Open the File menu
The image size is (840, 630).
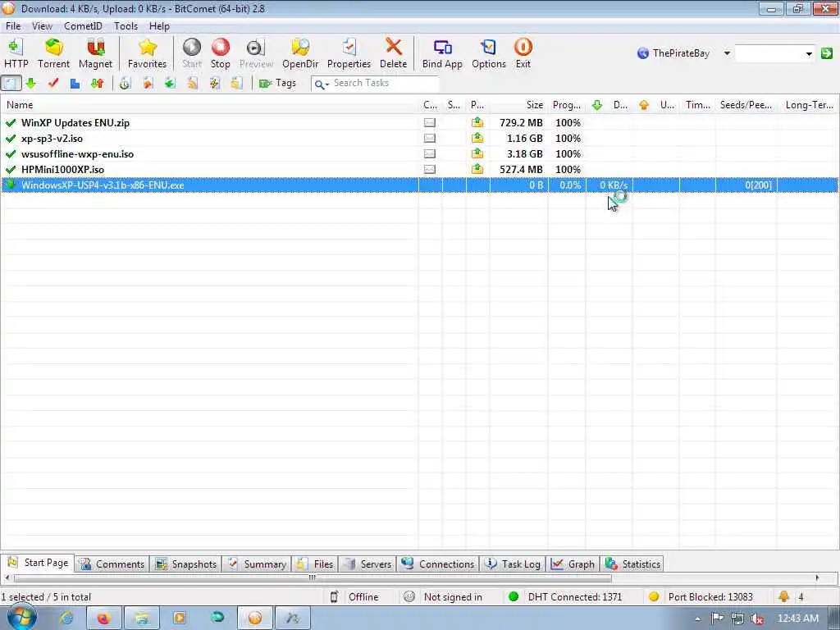tap(13, 25)
